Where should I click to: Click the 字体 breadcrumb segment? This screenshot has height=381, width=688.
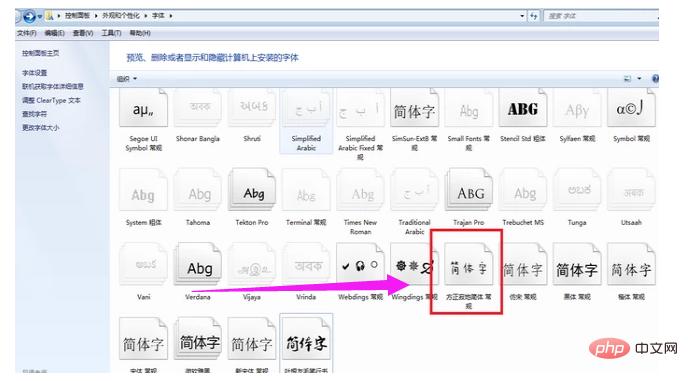pos(158,16)
